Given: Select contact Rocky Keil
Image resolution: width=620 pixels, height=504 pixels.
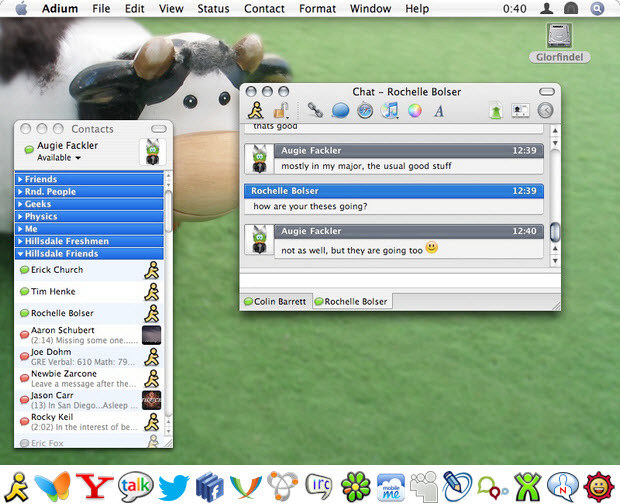Looking at the screenshot, I should pyautogui.click(x=89, y=422).
